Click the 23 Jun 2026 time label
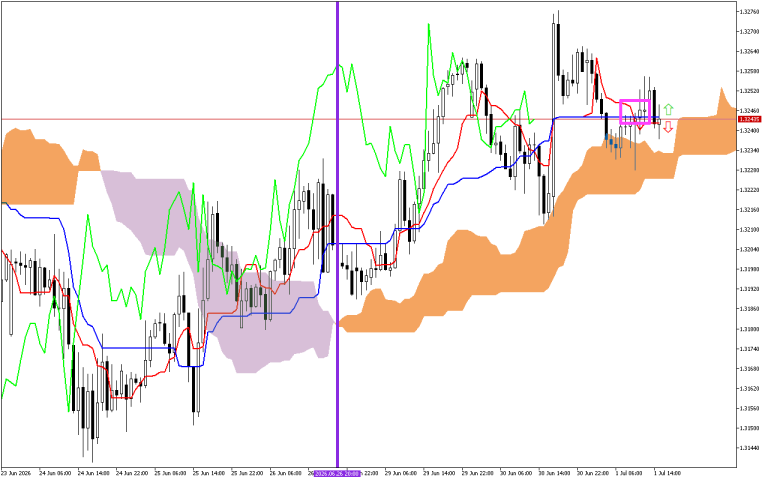This screenshot has height=480, width=768. pyautogui.click(x=16, y=474)
